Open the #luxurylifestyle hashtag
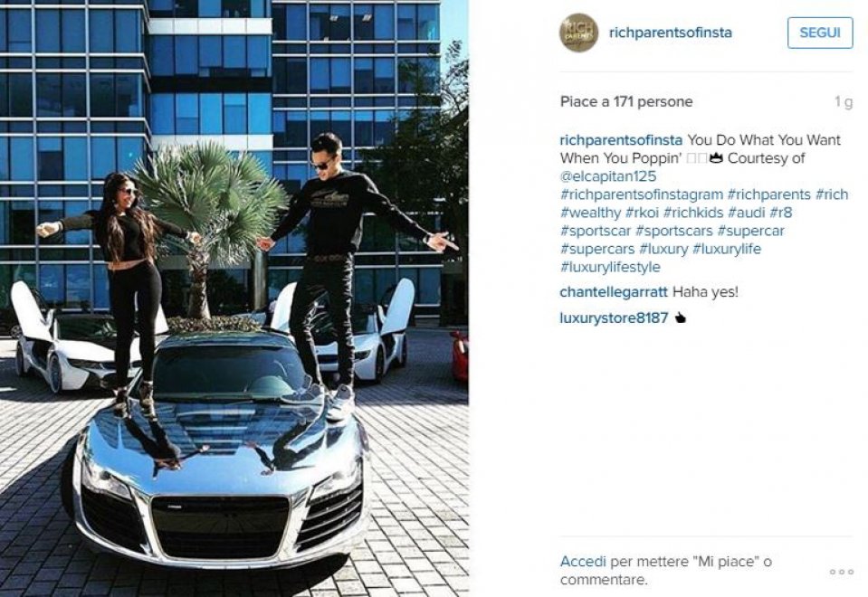868x597 pixels. tap(610, 267)
